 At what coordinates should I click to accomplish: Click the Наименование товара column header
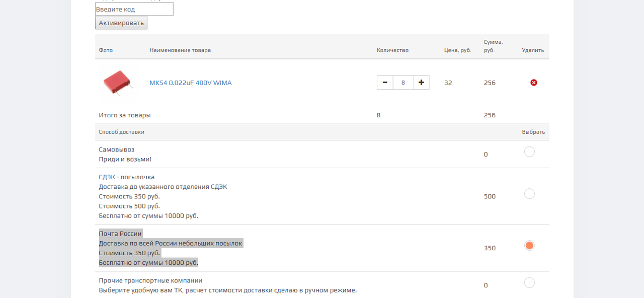point(180,50)
